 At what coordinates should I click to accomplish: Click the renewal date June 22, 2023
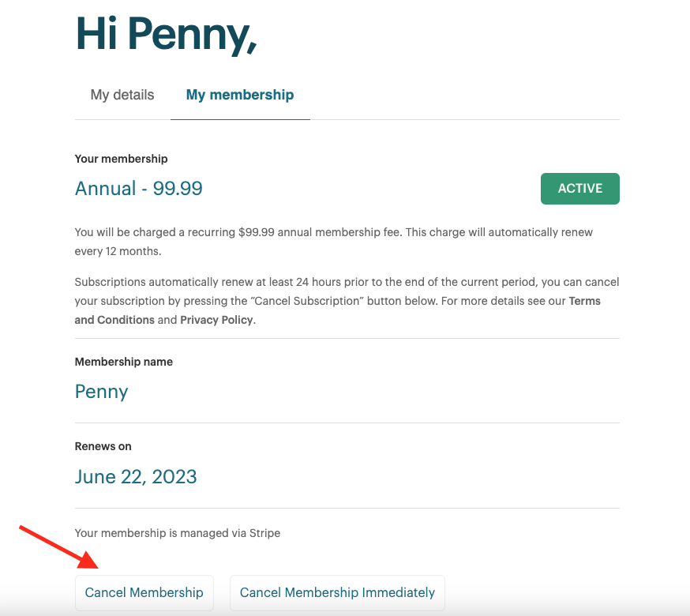136,476
